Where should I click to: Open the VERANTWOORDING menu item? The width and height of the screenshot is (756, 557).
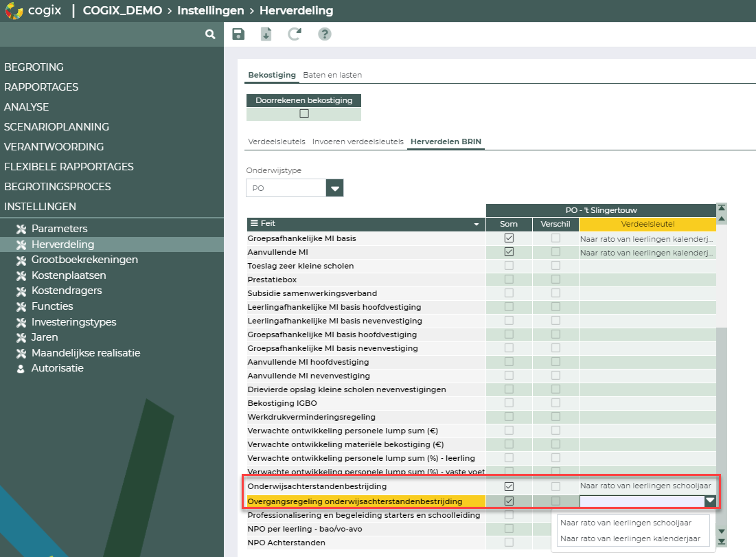click(54, 146)
